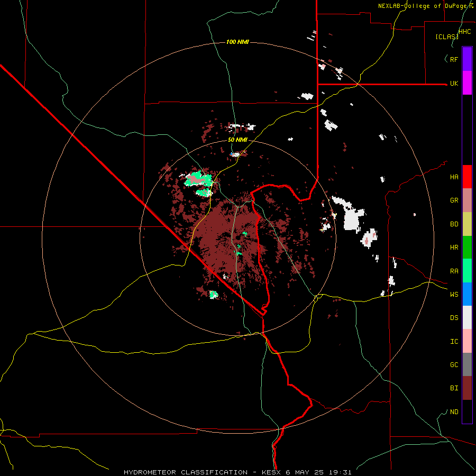Image resolution: width=476 pixels, height=476 pixels.
Task: Click the HHC product code label
Action: (465, 32)
